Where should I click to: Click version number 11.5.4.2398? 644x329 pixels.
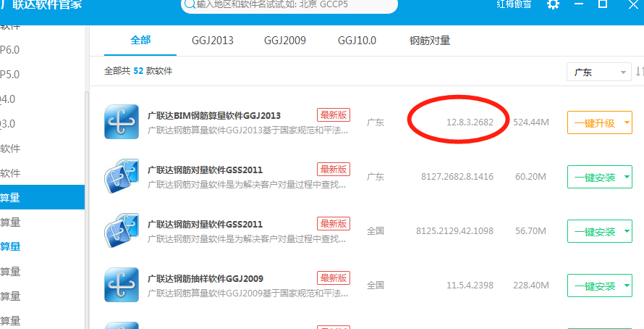pyautogui.click(x=470, y=285)
